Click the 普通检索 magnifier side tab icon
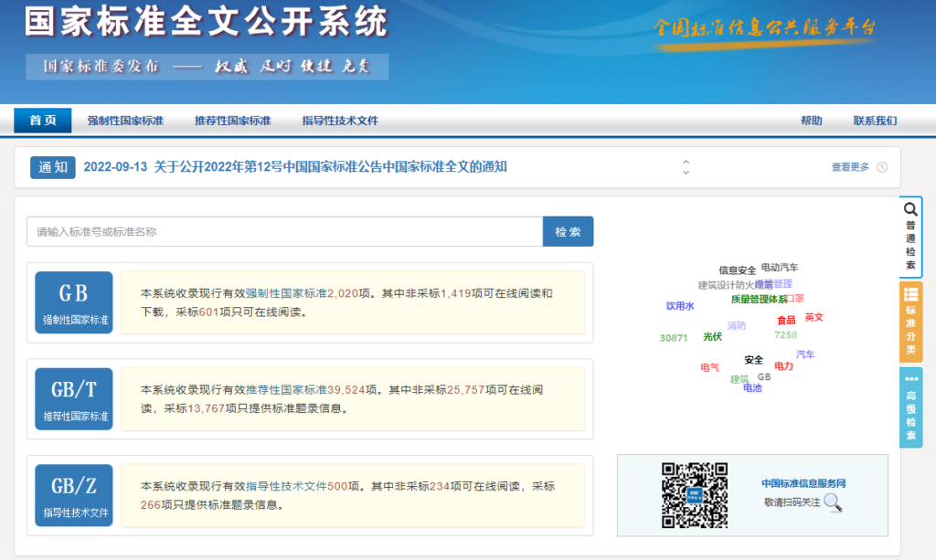The image size is (936, 560). tap(910, 209)
